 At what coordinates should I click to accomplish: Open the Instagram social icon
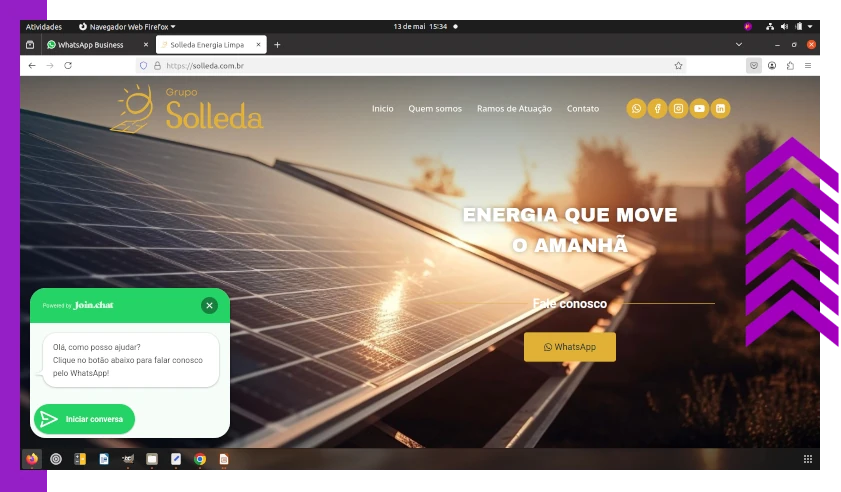click(x=678, y=108)
